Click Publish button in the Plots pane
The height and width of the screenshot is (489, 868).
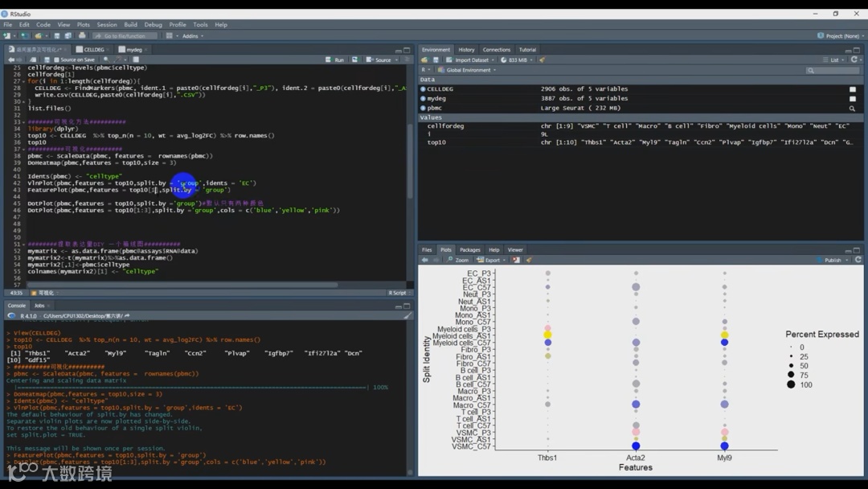tap(832, 260)
